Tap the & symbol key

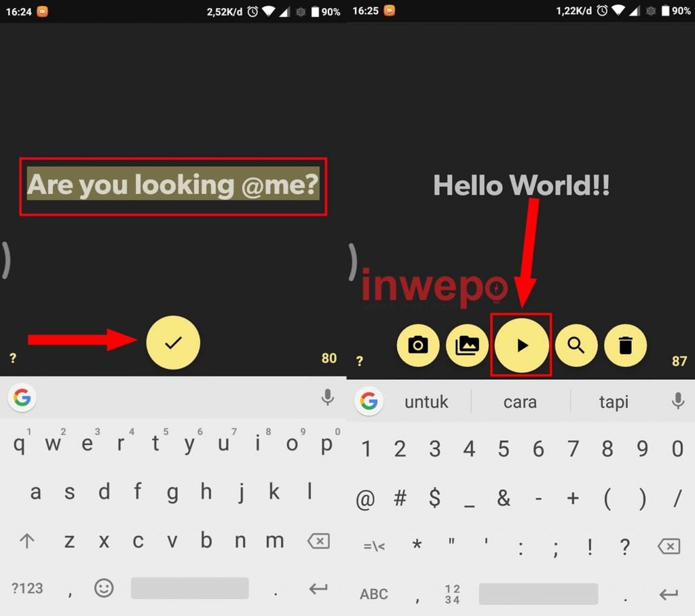(504, 498)
